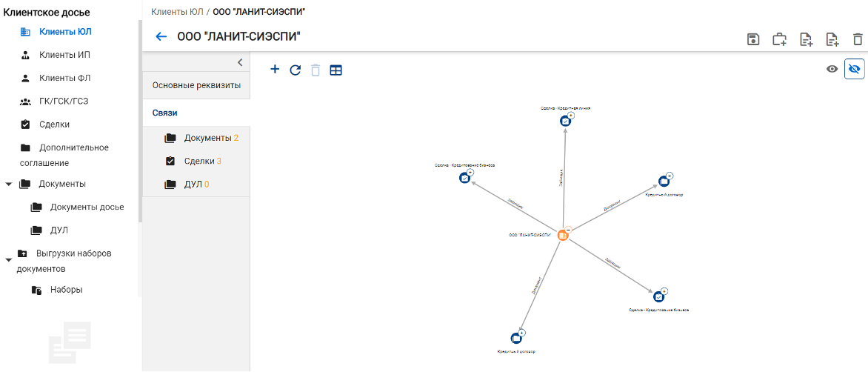This screenshot has width=868, height=372.
Task: Click the left sidebar scrollbar
Action: [x=140, y=122]
